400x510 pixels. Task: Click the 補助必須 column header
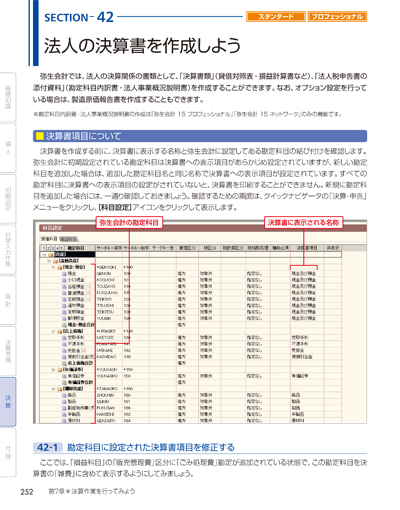pos(280,248)
